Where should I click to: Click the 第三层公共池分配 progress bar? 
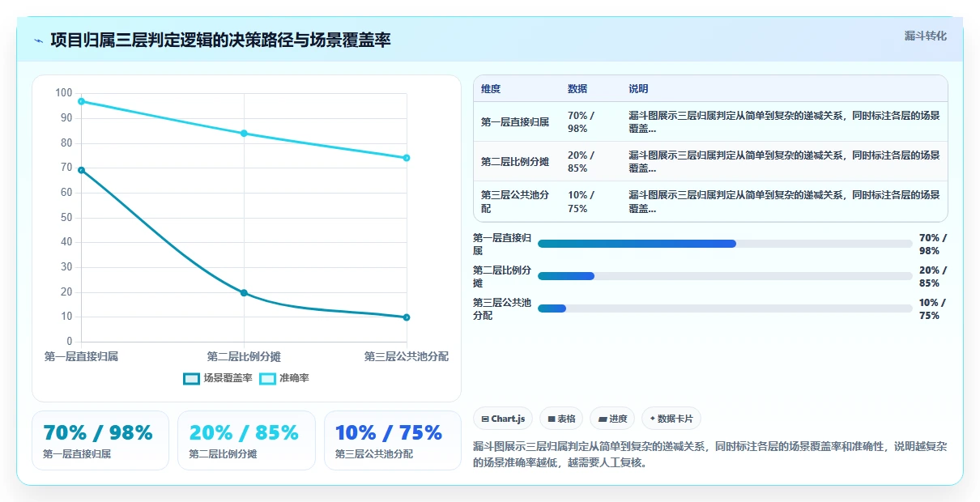[725, 308]
